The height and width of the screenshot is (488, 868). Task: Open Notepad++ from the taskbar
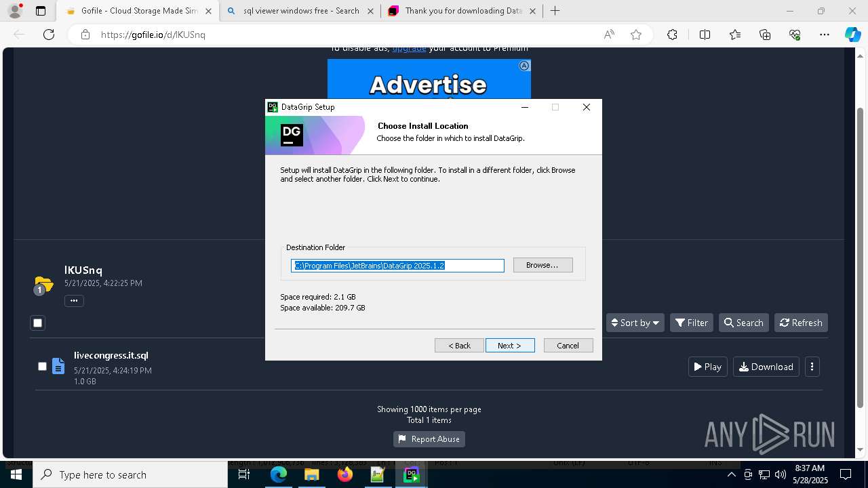click(378, 474)
